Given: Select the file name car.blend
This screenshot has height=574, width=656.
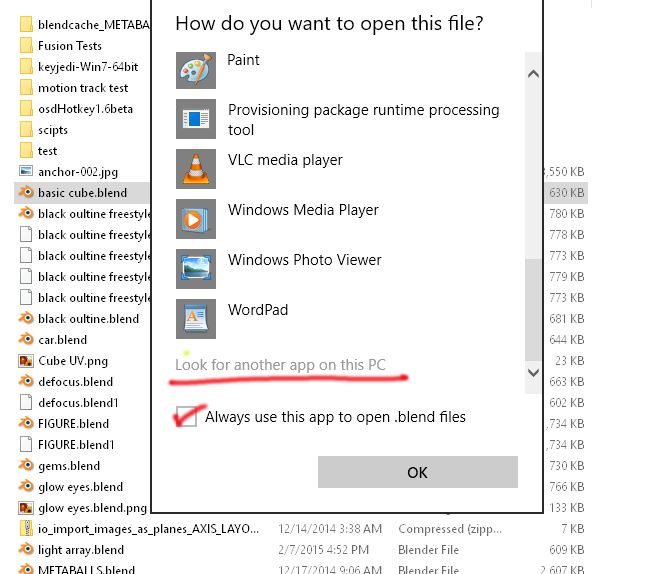Looking at the screenshot, I should (x=63, y=340).
